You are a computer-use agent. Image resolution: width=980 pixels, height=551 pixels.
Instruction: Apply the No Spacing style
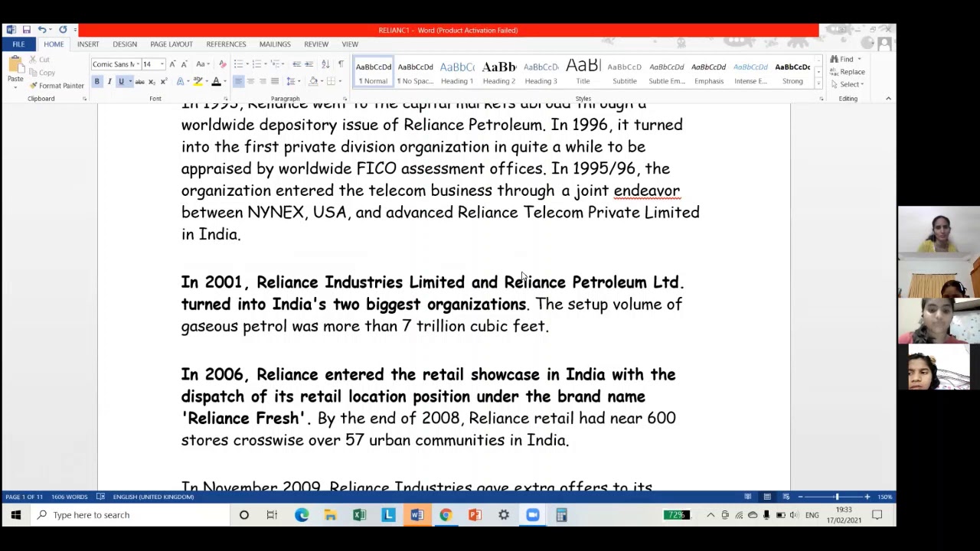(416, 72)
